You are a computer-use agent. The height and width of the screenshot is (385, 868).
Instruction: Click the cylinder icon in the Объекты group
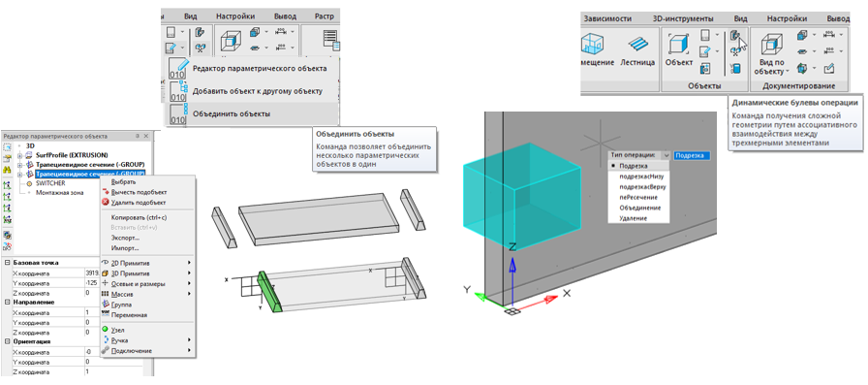[x=735, y=69]
